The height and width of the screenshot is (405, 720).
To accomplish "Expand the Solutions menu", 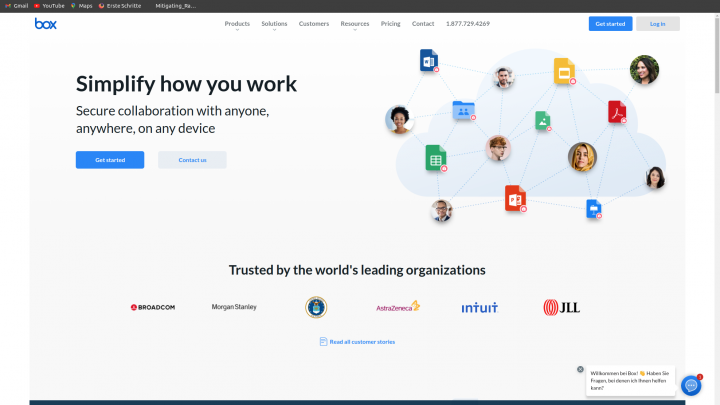I will coord(274,24).
